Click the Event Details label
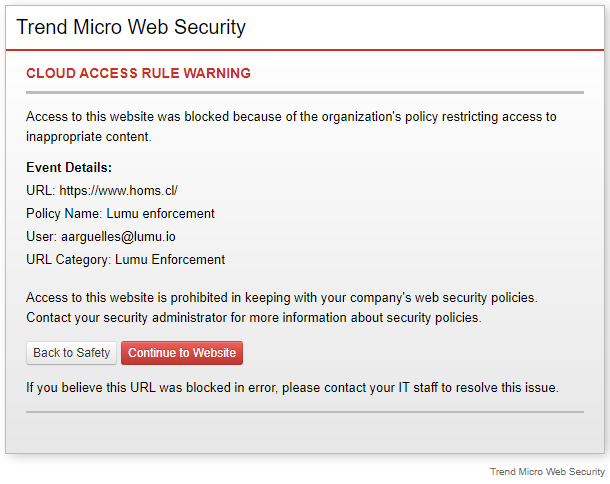Viewport: 610px width, 484px height. (x=69, y=167)
